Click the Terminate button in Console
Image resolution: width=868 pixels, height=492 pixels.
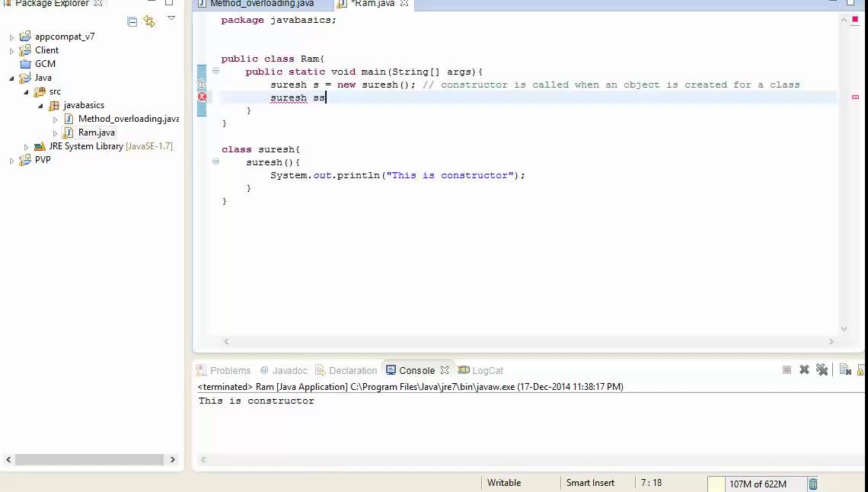pos(787,369)
